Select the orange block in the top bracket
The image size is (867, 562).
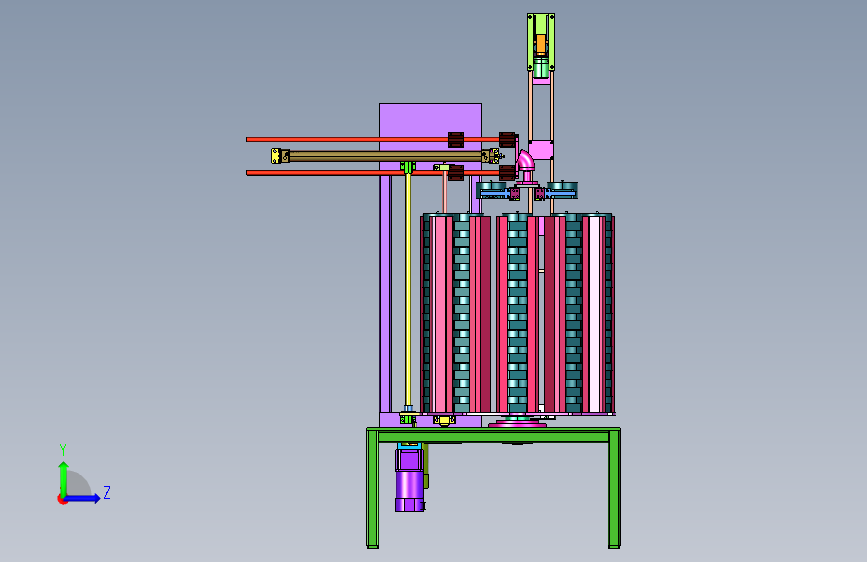click(x=540, y=44)
